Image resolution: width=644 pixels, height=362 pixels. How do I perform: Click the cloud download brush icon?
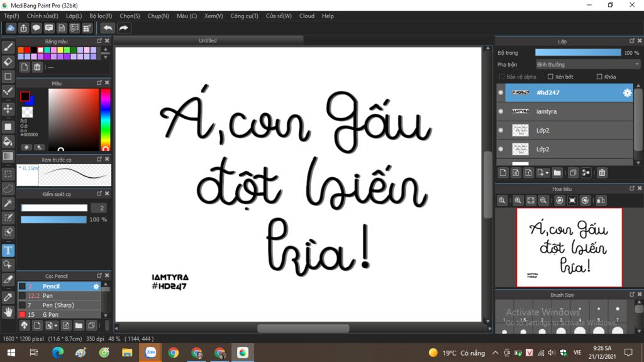pyautogui.click(x=25, y=326)
